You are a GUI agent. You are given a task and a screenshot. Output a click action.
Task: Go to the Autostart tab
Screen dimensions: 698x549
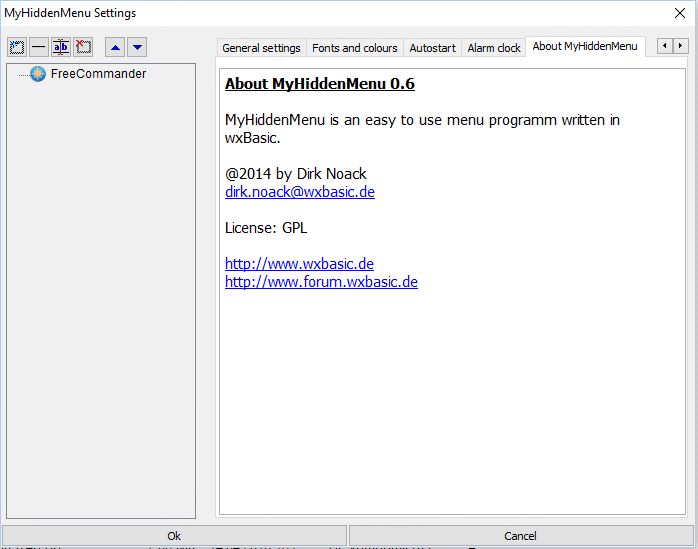(432, 48)
